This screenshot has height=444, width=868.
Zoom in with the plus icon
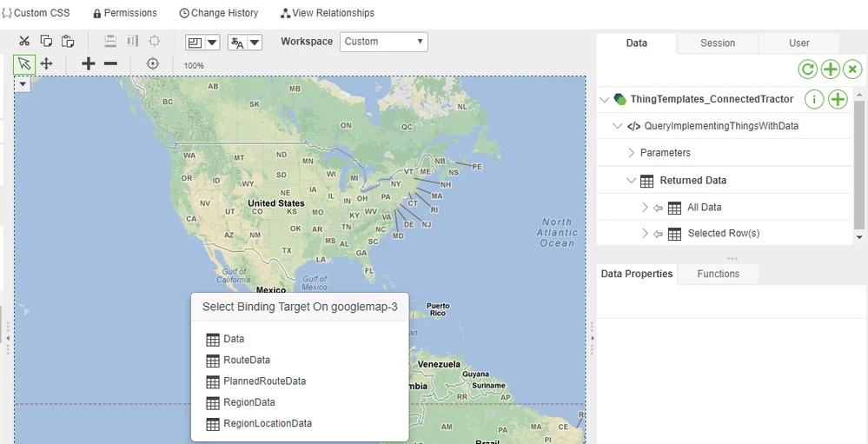point(88,63)
